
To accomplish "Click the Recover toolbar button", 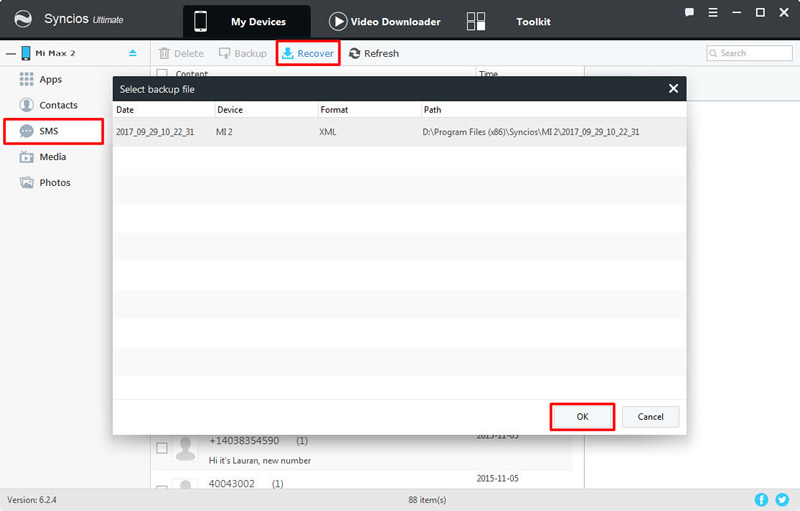I will coord(308,53).
